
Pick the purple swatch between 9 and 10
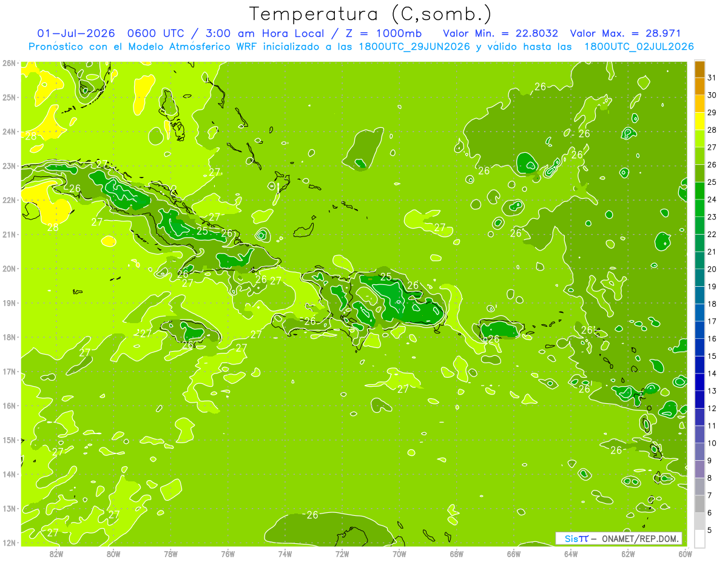pos(700,452)
